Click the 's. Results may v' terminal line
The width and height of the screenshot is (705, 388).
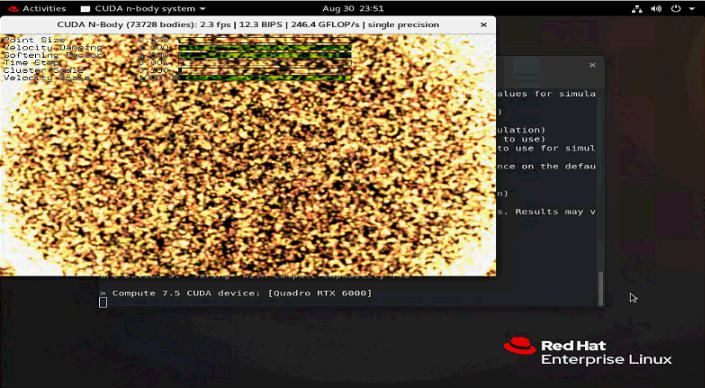click(546, 211)
